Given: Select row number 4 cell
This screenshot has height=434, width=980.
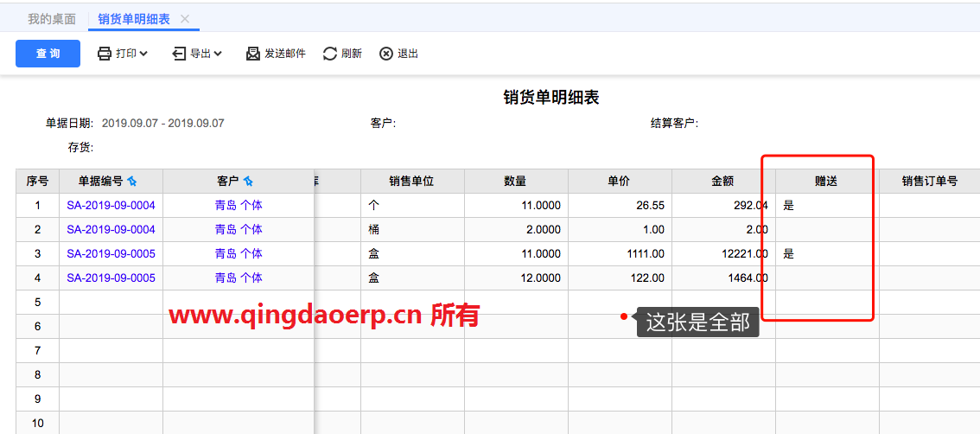Looking at the screenshot, I should (x=37, y=278).
